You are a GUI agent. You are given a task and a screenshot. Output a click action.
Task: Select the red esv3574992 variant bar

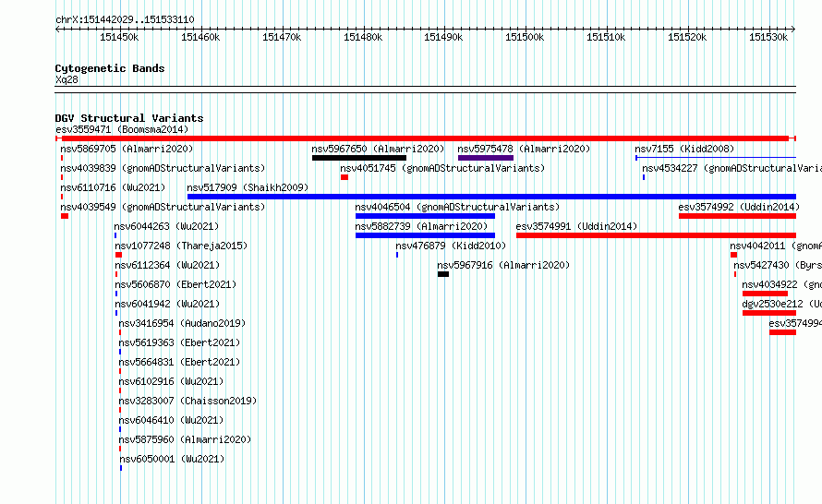[x=738, y=216]
